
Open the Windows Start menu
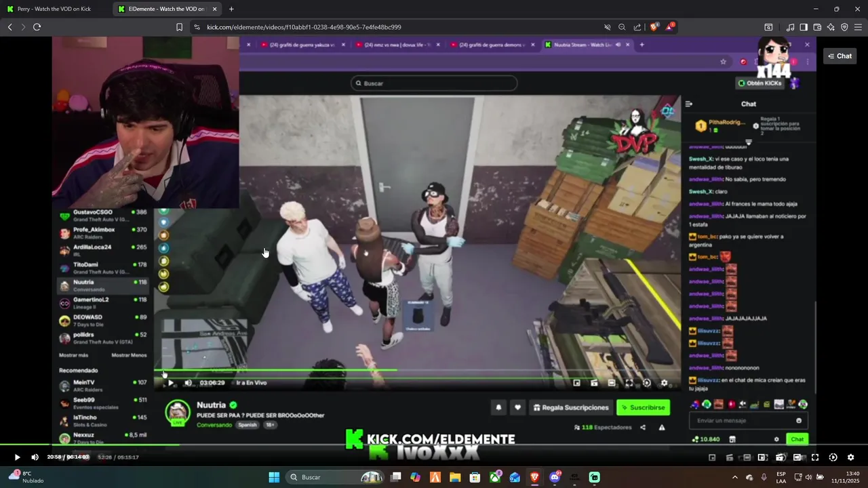[274, 477]
